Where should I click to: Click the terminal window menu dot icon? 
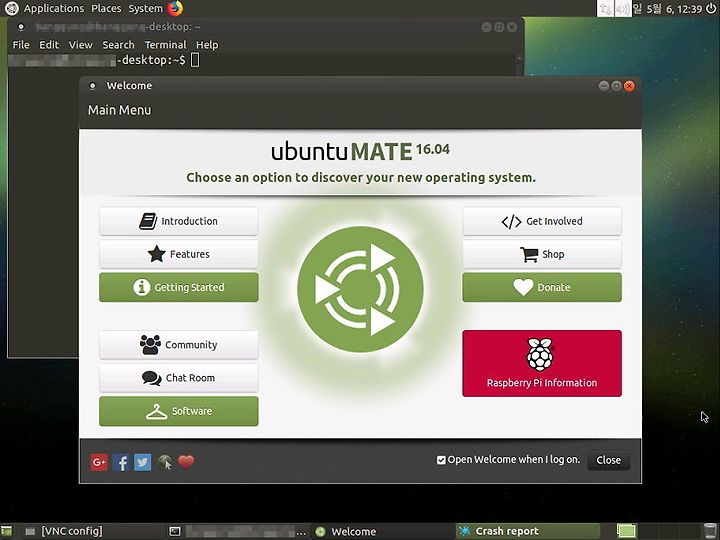(x=21, y=27)
